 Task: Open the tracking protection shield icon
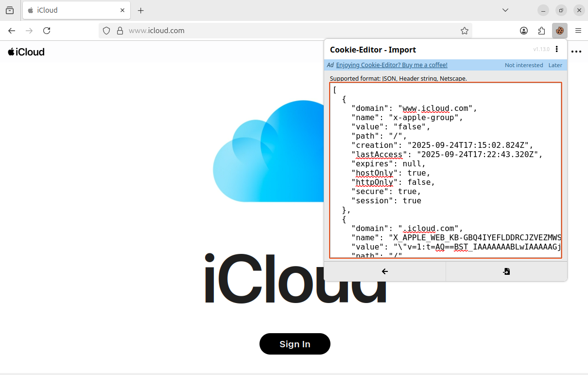pyautogui.click(x=107, y=31)
